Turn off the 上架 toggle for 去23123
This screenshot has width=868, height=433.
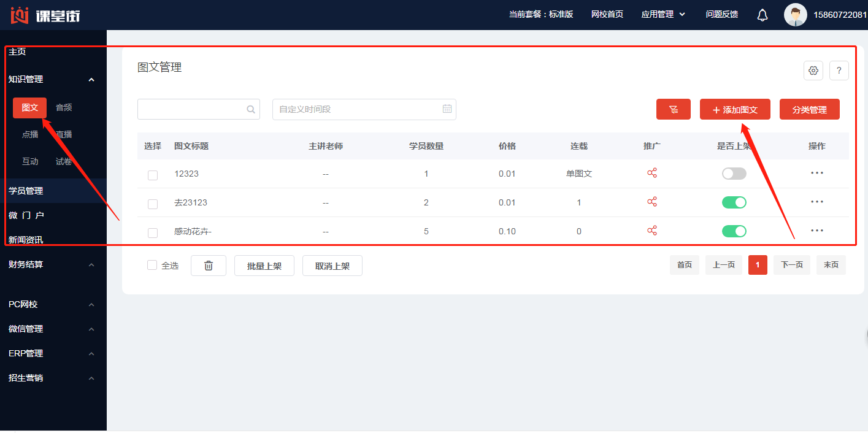(734, 202)
